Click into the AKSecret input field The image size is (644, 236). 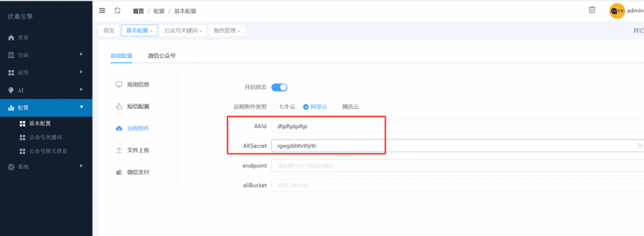tap(458, 146)
